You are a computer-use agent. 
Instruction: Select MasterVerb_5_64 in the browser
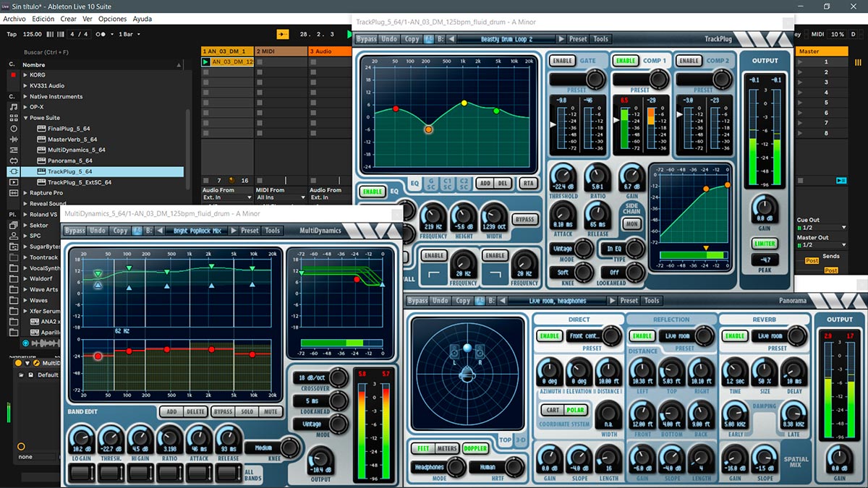click(x=72, y=140)
